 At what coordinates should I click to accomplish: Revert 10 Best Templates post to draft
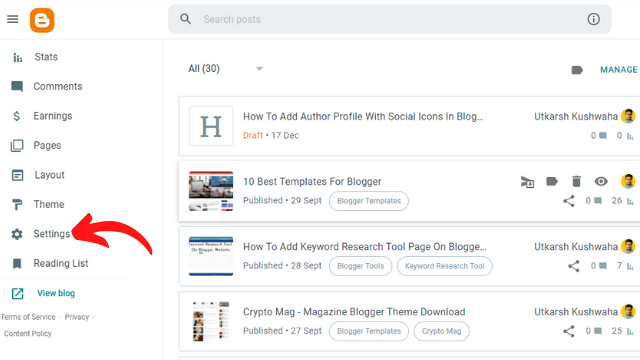[x=527, y=182]
